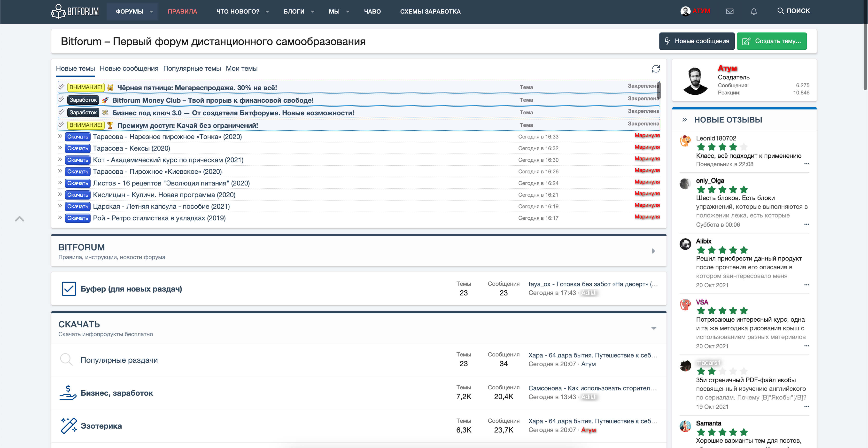Click five-star rating of Alibix review
This screenshot has height=448, width=868.
[722, 250]
